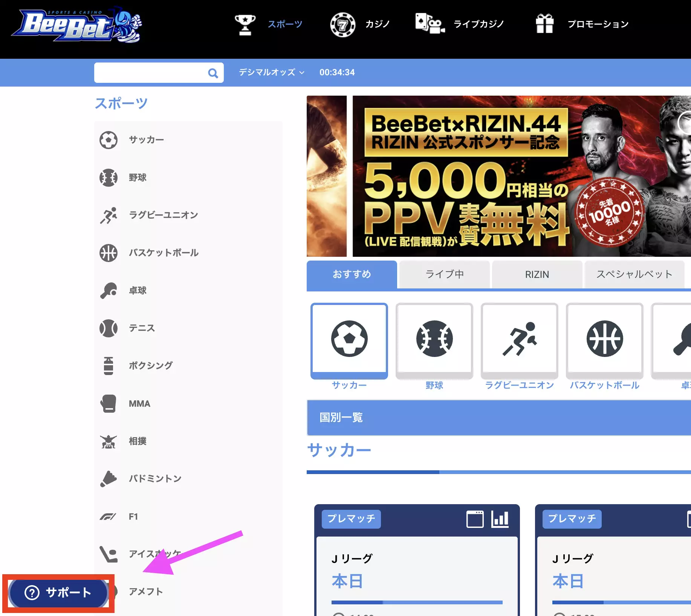Choose the basketball tile in recommendations
This screenshot has height=616, width=691.
[605, 340]
